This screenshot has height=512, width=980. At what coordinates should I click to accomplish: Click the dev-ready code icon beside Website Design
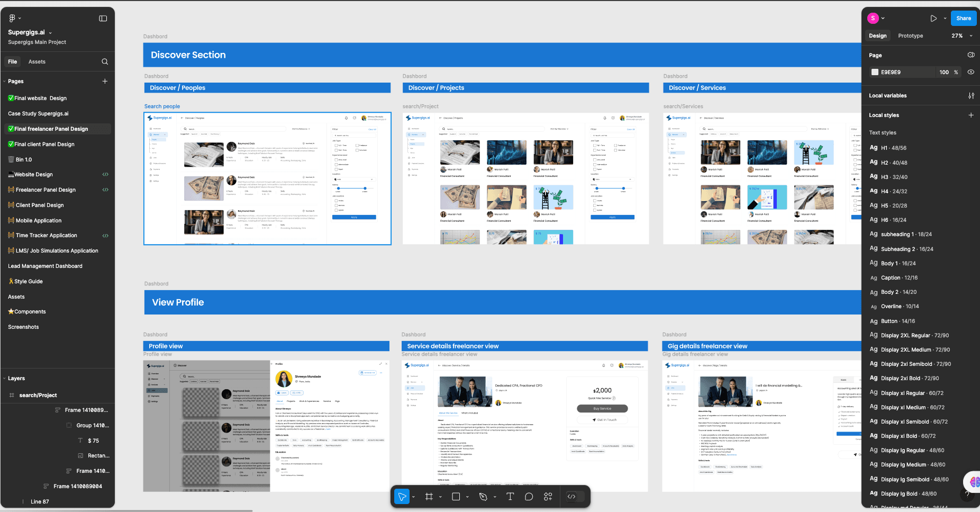pyautogui.click(x=105, y=174)
